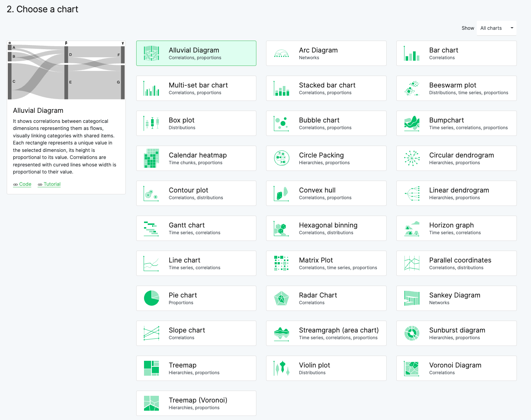Select the Sankey Diagram icon
The height and width of the screenshot is (420, 531).
tap(412, 298)
